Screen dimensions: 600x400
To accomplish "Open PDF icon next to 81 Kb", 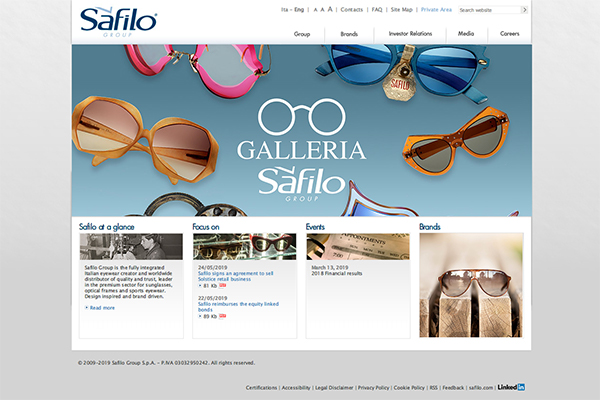I will tap(222, 286).
